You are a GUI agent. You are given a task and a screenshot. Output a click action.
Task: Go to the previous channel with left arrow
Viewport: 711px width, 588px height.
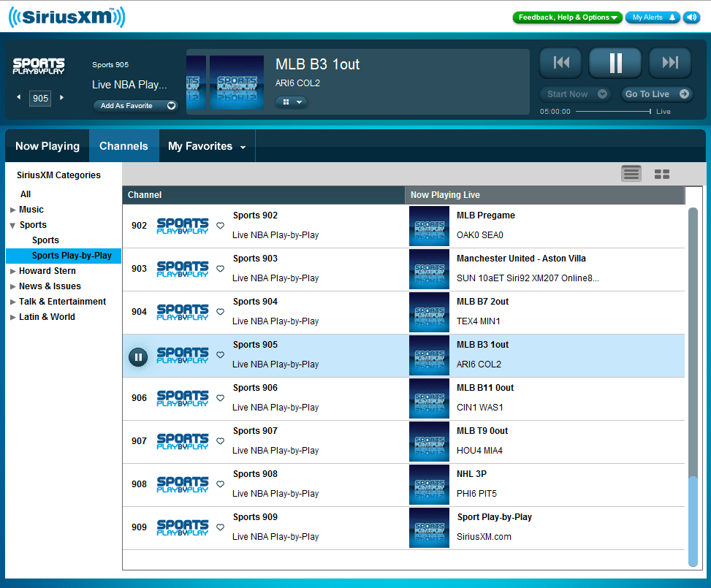[18, 97]
